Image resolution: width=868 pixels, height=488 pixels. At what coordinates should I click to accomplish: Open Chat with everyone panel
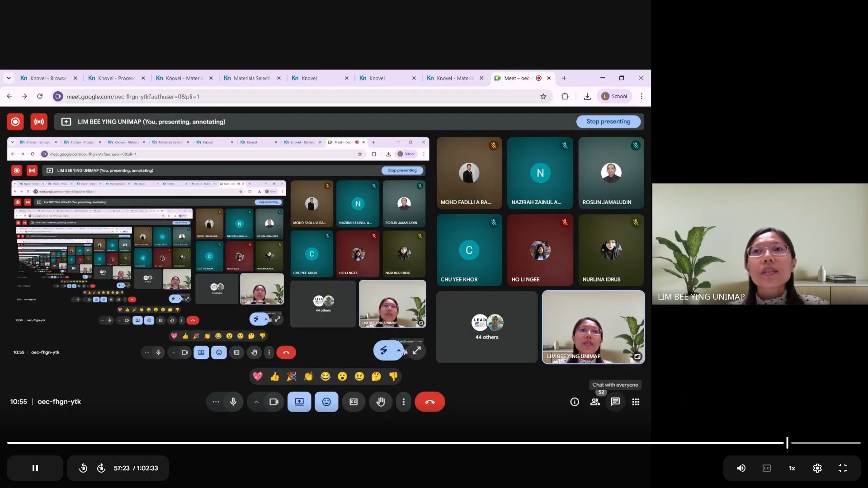tap(615, 402)
